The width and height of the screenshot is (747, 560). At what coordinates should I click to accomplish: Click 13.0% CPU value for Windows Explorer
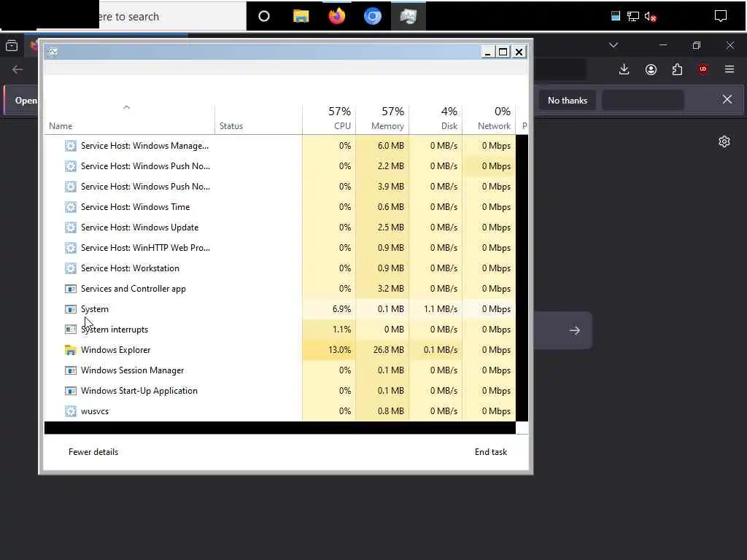[339, 350]
